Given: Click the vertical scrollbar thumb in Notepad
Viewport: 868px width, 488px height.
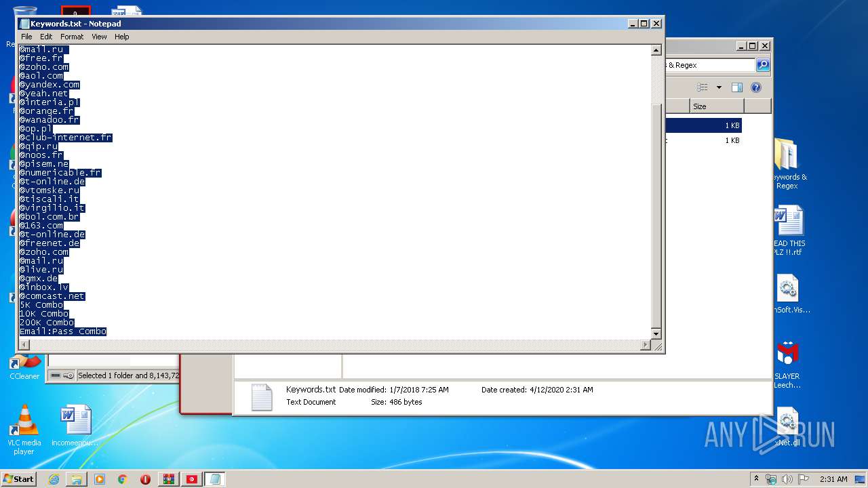Looking at the screenshot, I should coord(656,216).
